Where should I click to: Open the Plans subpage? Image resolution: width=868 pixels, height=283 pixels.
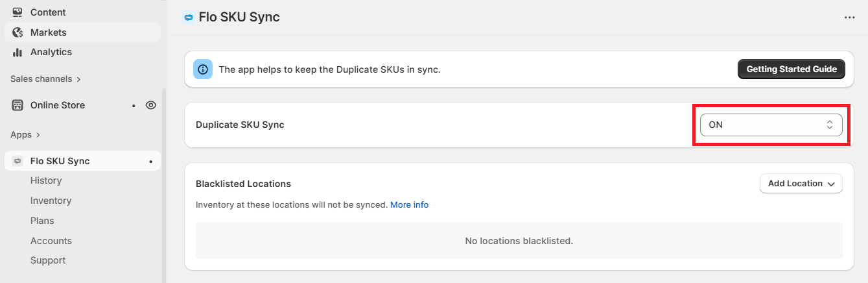pyautogui.click(x=42, y=221)
